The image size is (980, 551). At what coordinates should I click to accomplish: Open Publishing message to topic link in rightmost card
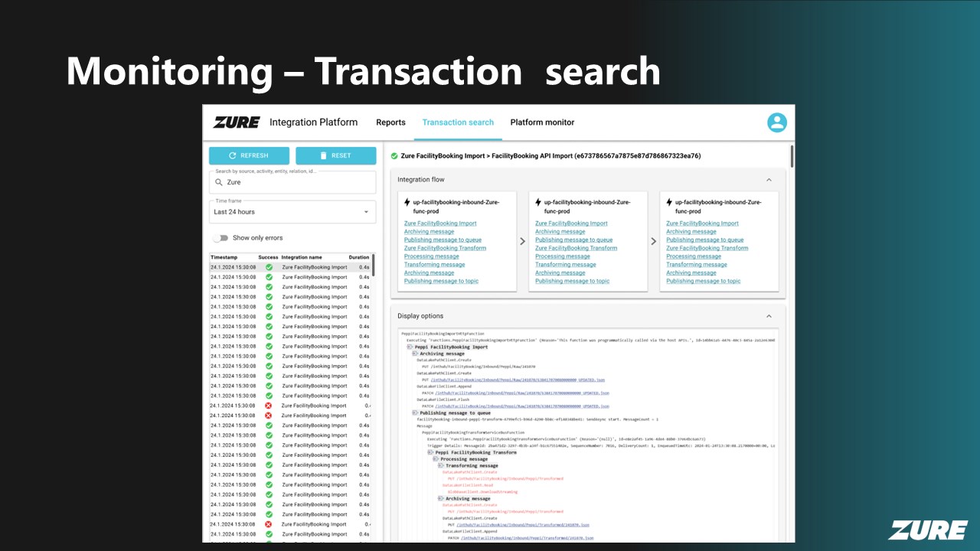(x=704, y=281)
